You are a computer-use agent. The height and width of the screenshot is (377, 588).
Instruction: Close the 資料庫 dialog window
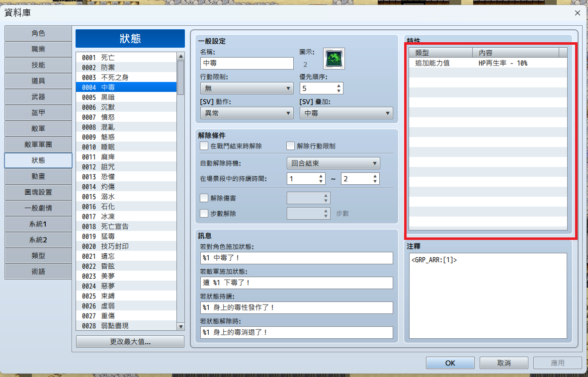pyautogui.click(x=577, y=13)
